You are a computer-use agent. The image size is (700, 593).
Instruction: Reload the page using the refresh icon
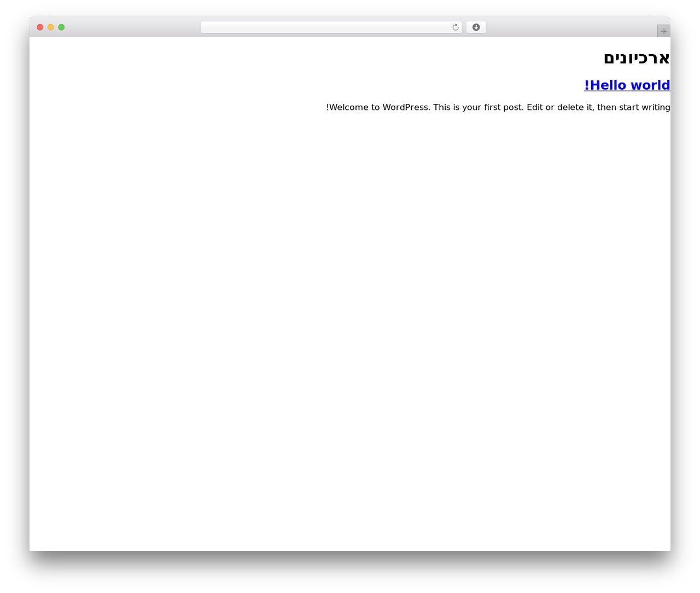[455, 27]
